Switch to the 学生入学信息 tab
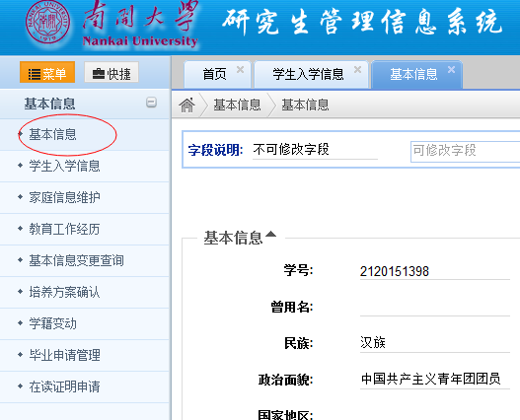Image resolution: width=520 pixels, height=420 pixels. [x=308, y=74]
